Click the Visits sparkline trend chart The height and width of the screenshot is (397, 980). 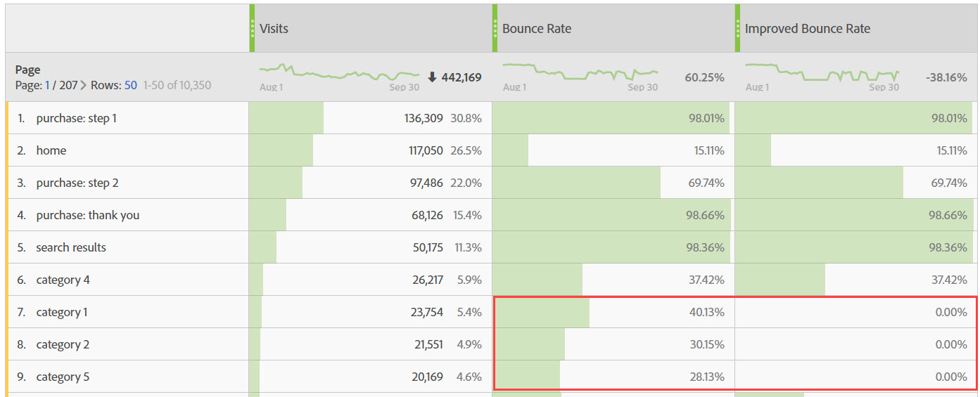point(338,72)
